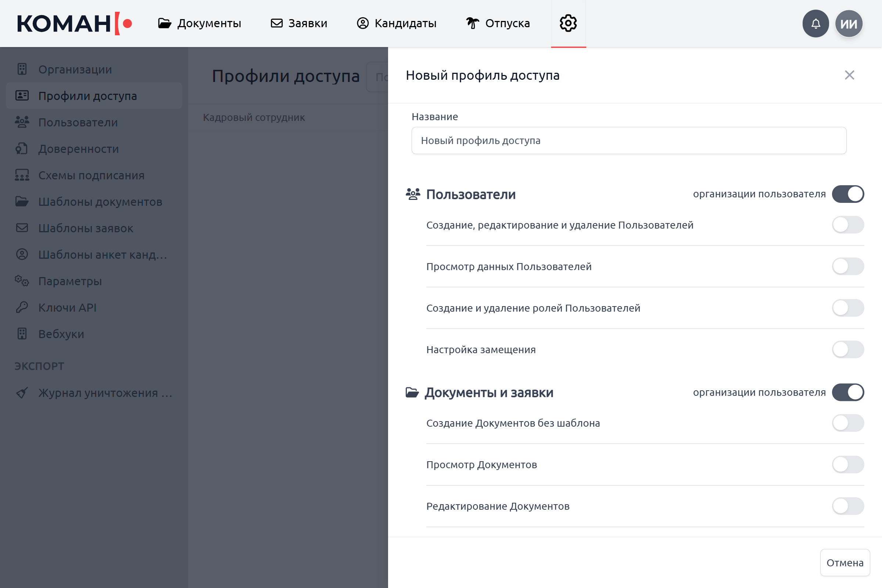
Task: Open user avatar menu ИИ
Action: [849, 24]
